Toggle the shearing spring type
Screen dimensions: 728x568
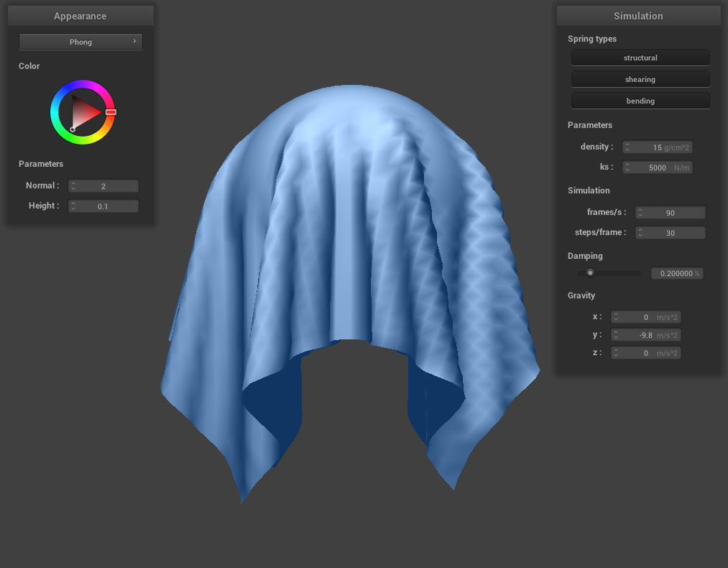click(x=640, y=79)
